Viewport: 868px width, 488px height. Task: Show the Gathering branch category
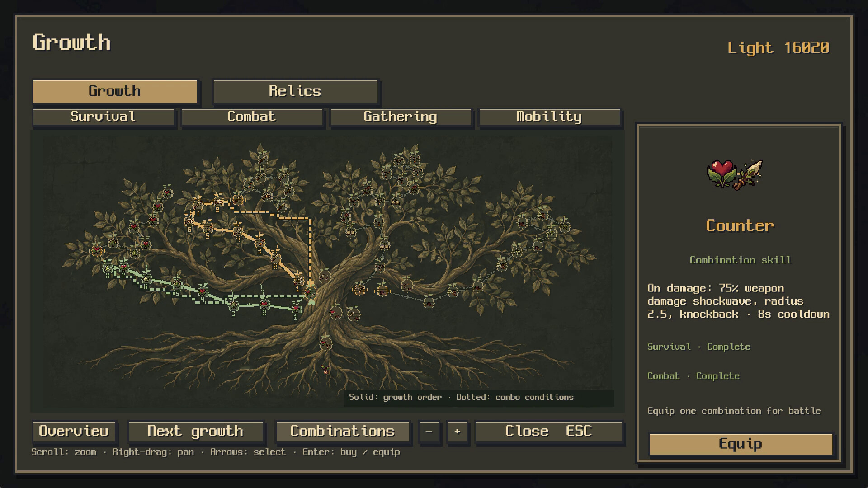(401, 117)
